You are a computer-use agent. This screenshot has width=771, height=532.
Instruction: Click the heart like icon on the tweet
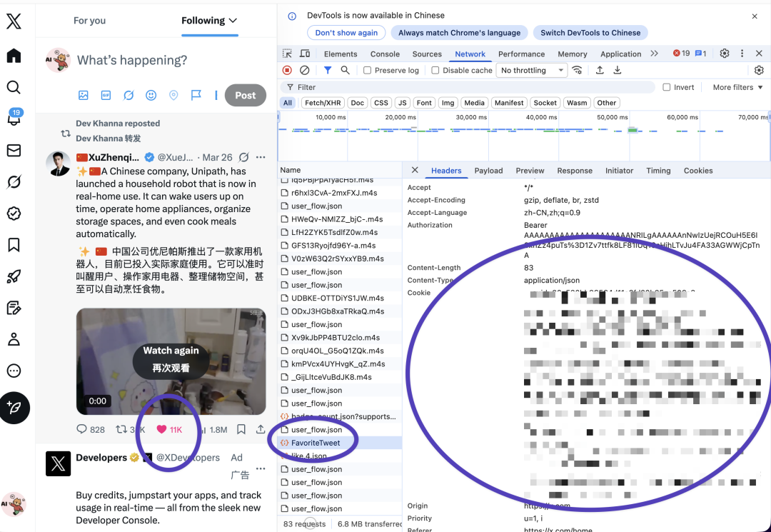coord(161,429)
